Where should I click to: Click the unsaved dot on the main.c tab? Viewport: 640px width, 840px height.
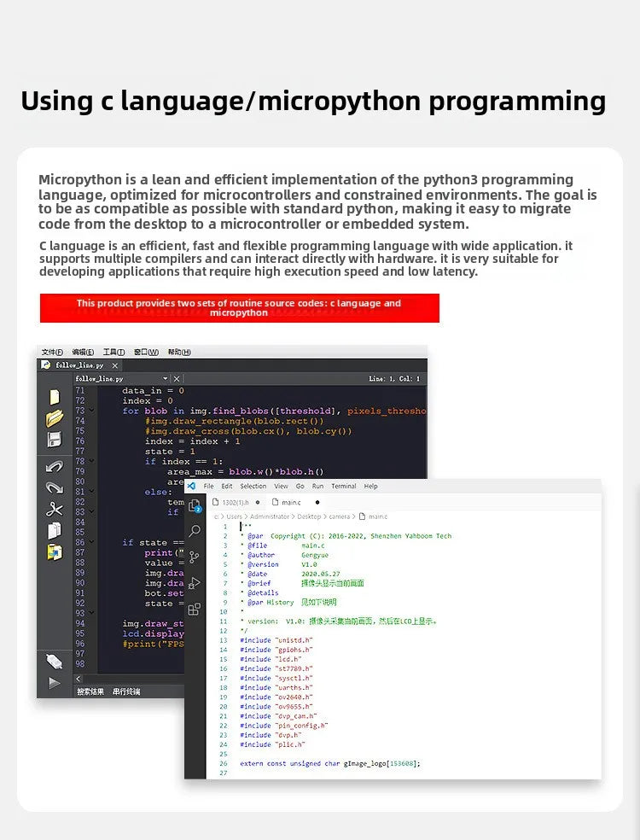click(x=317, y=503)
